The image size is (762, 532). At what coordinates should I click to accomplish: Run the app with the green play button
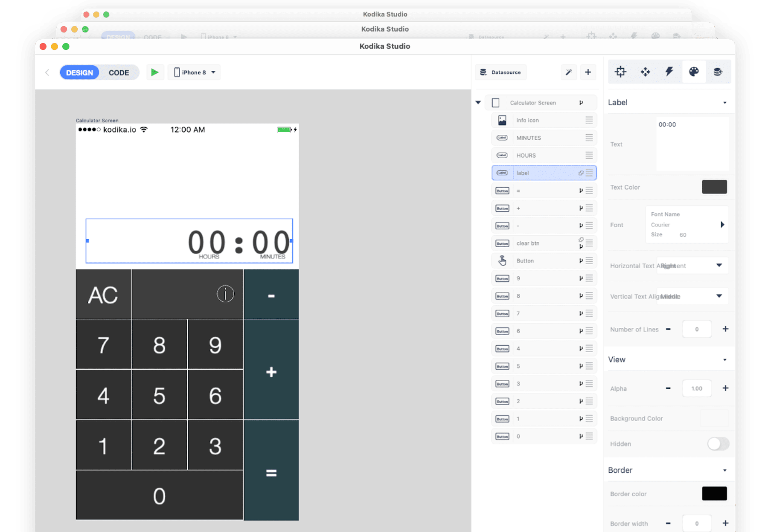155,72
